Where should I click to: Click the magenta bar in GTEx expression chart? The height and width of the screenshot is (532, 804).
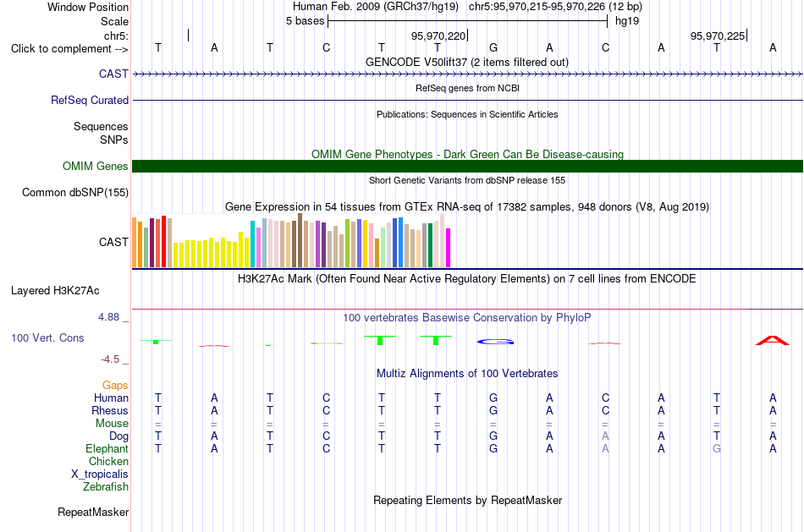(x=449, y=248)
